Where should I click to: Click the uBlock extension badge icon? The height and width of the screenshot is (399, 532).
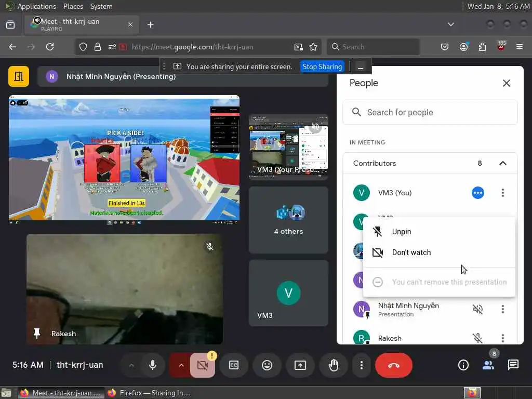click(x=501, y=46)
